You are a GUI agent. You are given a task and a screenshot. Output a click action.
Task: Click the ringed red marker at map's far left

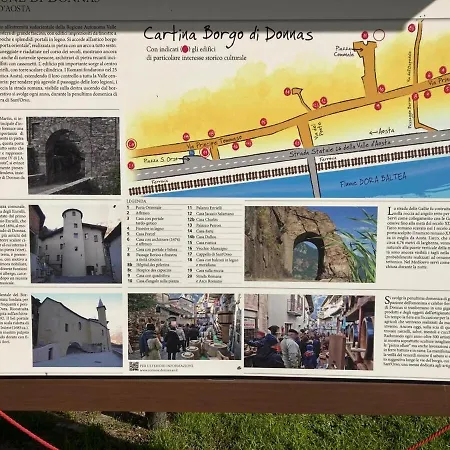click(x=131, y=144)
